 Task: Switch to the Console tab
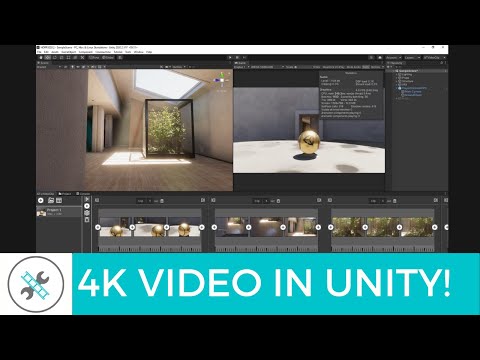[x=83, y=194]
